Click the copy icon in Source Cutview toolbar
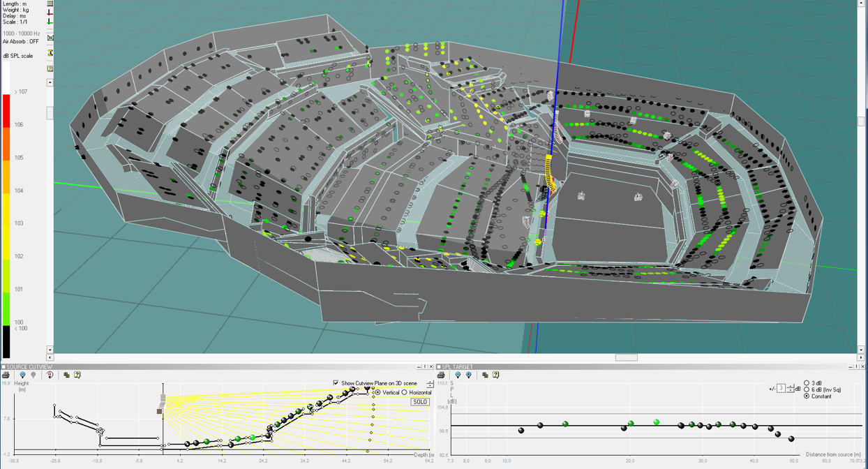Image resolution: width=868 pixels, height=469 pixels. tap(66, 375)
